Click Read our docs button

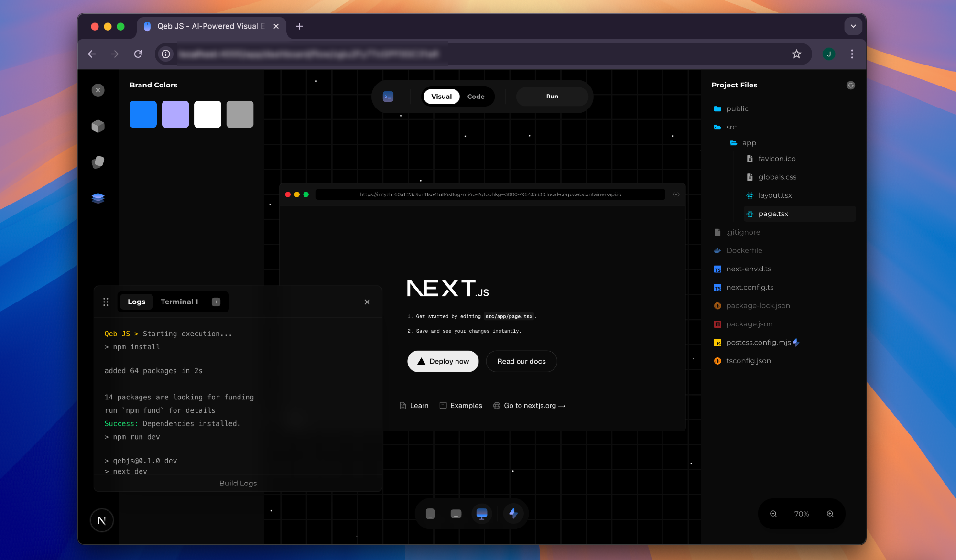click(521, 361)
